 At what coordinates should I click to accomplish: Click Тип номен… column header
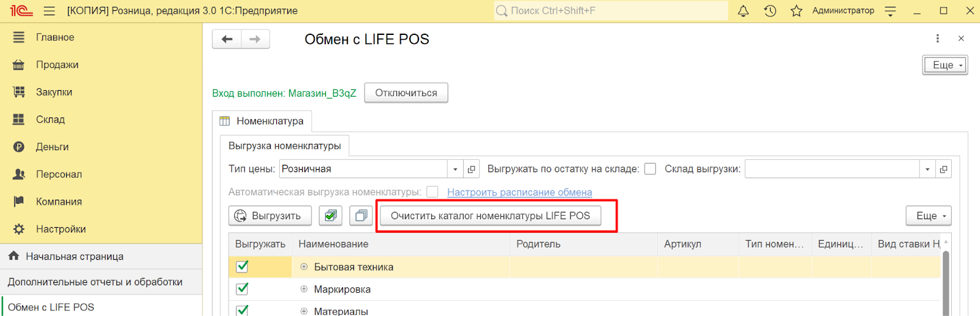pos(775,244)
